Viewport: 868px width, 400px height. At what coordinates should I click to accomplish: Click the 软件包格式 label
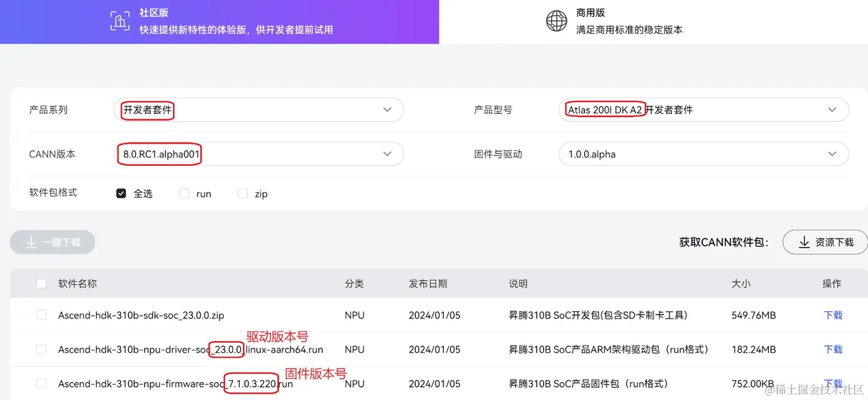click(x=53, y=193)
